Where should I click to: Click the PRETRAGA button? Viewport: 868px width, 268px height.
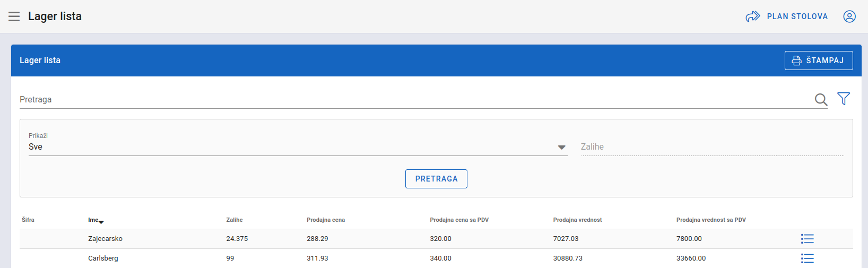pyautogui.click(x=436, y=179)
